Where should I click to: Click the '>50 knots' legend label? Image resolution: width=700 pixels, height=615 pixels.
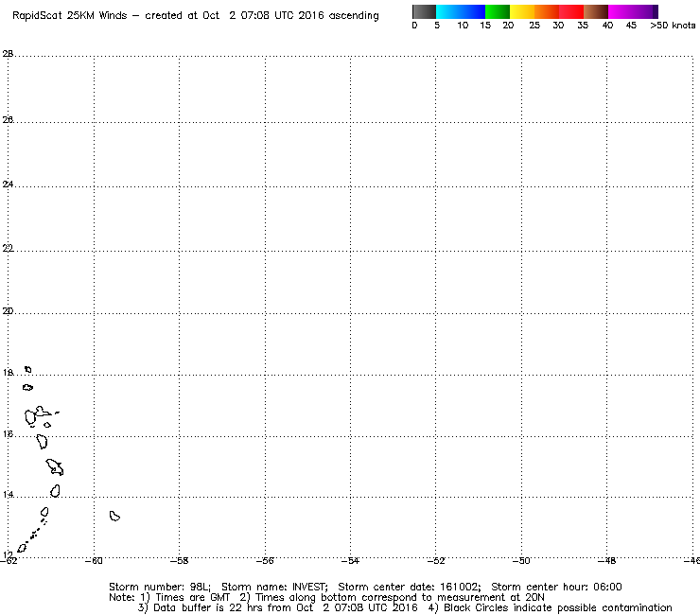click(x=673, y=26)
